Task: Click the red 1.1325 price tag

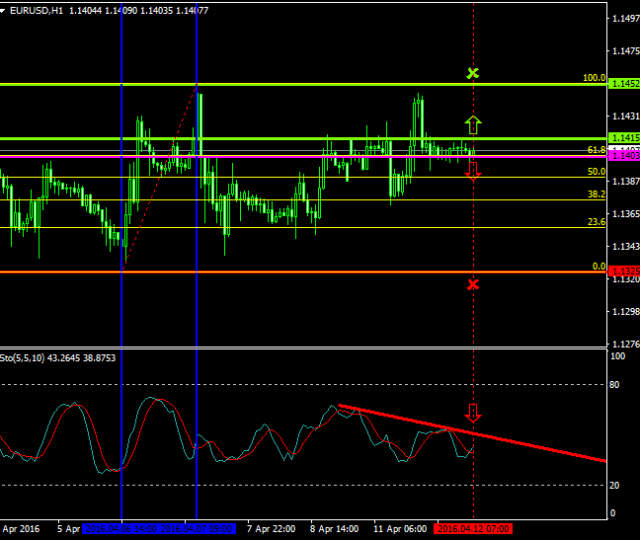Action: [624, 272]
